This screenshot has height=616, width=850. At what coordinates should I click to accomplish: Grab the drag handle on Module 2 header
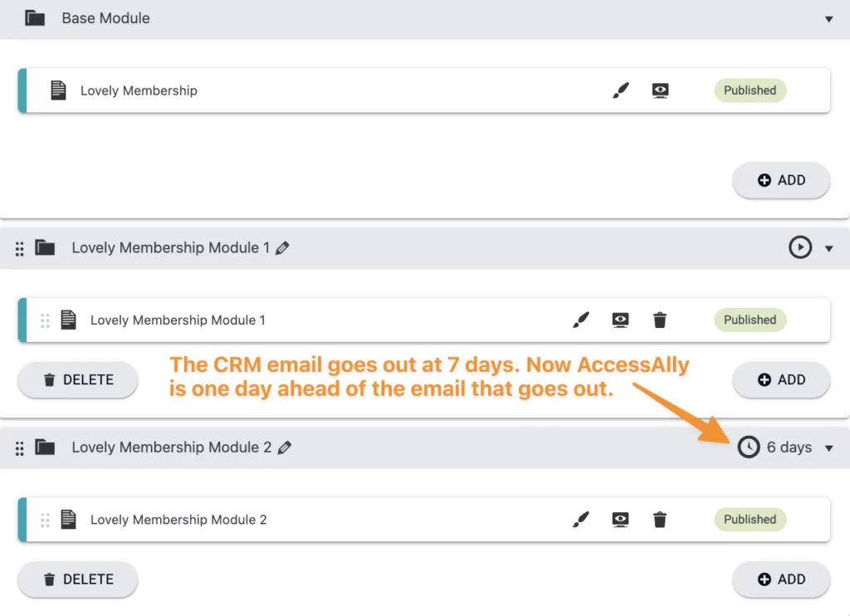coord(18,447)
